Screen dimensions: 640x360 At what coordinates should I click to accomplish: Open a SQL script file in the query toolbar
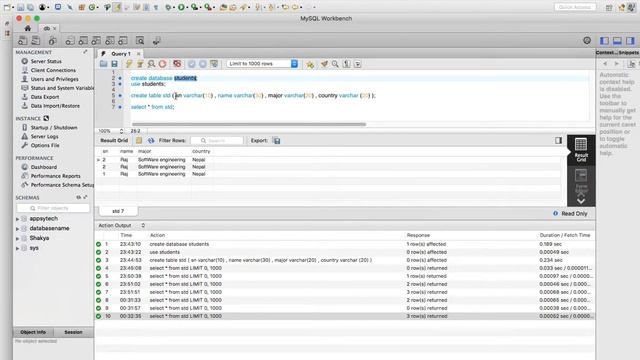click(x=103, y=64)
